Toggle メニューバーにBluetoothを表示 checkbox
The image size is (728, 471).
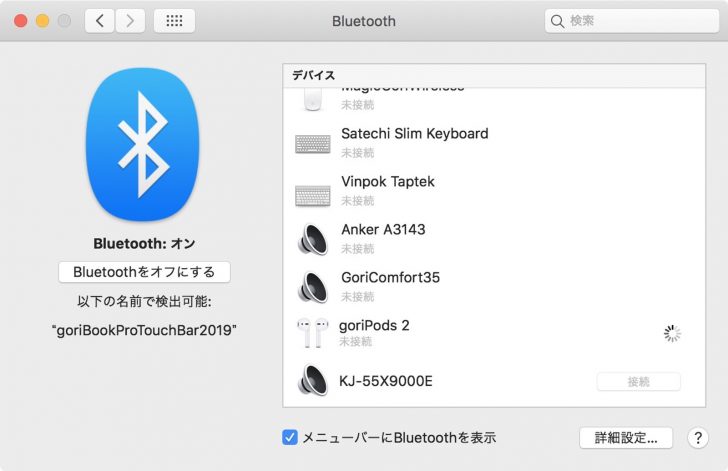(x=290, y=437)
